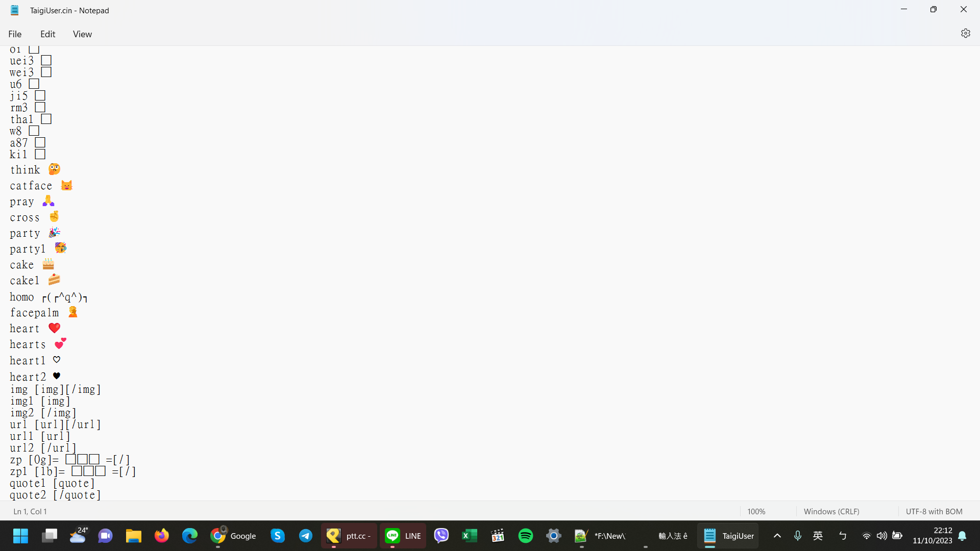Screen dimensions: 980x551
Task: Open the File menu
Action: pos(15,34)
